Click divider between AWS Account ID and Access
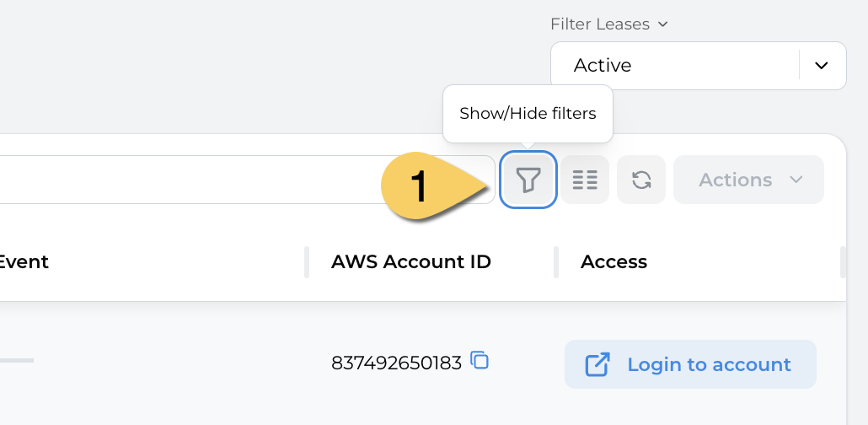This screenshot has height=425, width=868. (556, 261)
